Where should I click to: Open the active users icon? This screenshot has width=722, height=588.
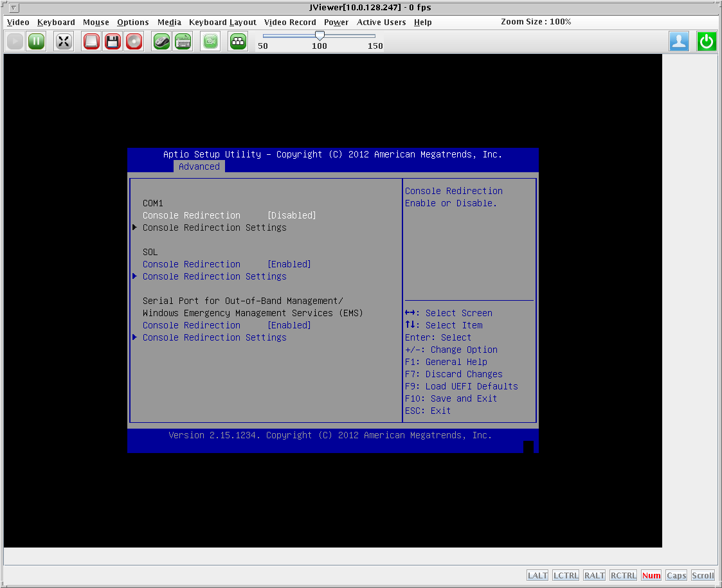pyautogui.click(x=679, y=42)
